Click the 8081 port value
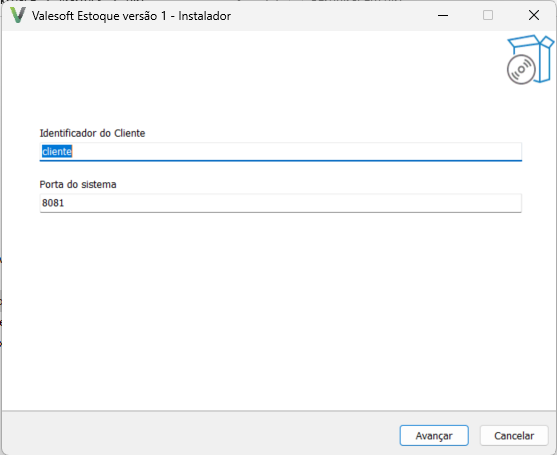The width and height of the screenshot is (557, 455). [x=53, y=203]
